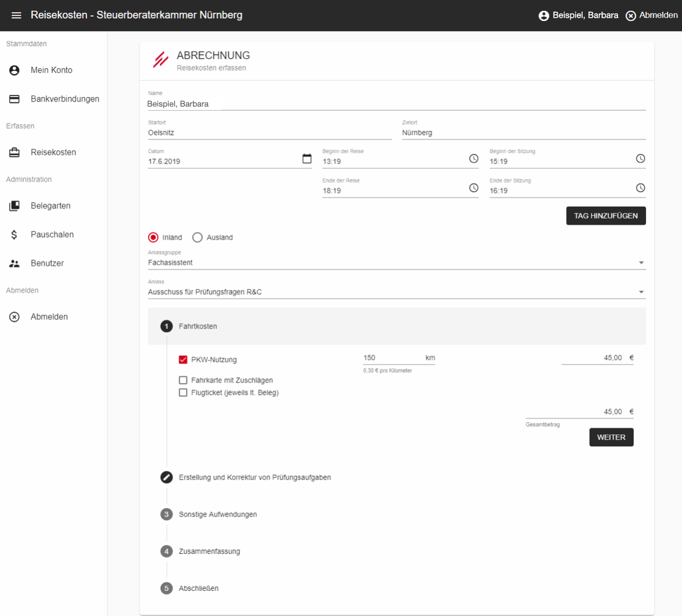
Task: Click the user profile icon beside Beispiel, Barbara
Action: [x=542, y=15]
